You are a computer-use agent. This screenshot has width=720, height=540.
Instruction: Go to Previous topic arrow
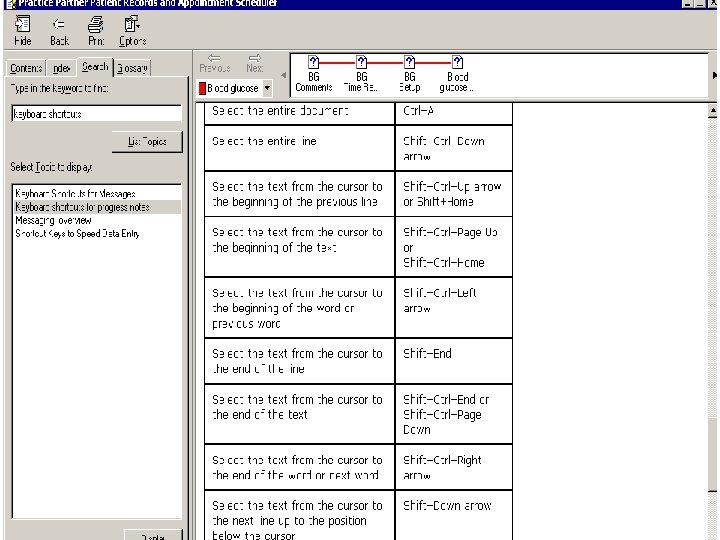[214, 63]
